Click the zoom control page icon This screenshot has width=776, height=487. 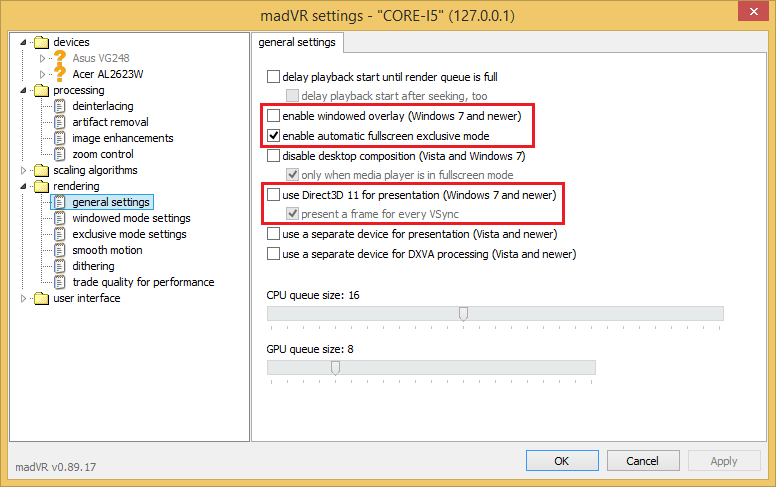tap(59, 154)
